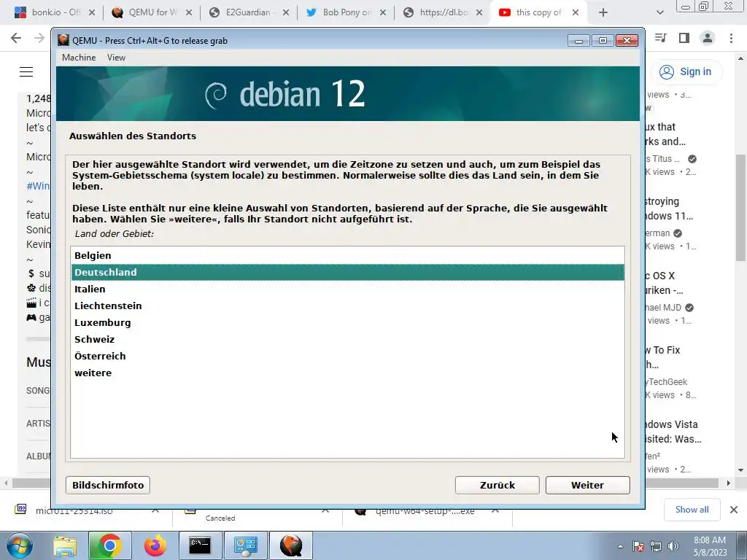Open Windows Explorer from taskbar
Image resolution: width=747 pixels, height=560 pixels.
click(65, 545)
